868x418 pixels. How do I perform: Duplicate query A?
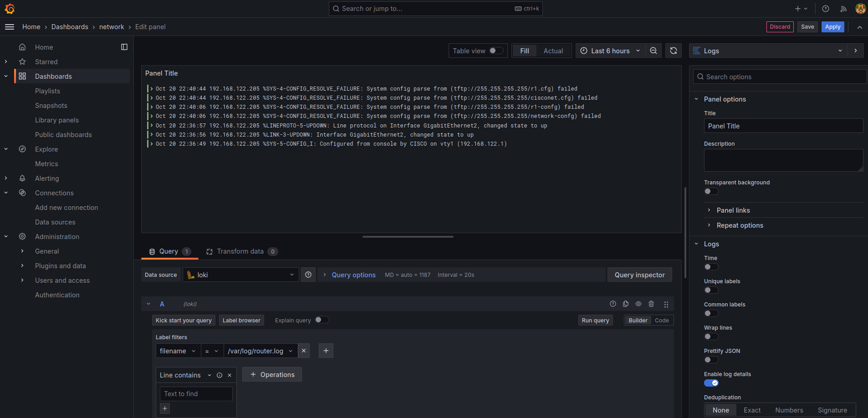click(x=626, y=304)
